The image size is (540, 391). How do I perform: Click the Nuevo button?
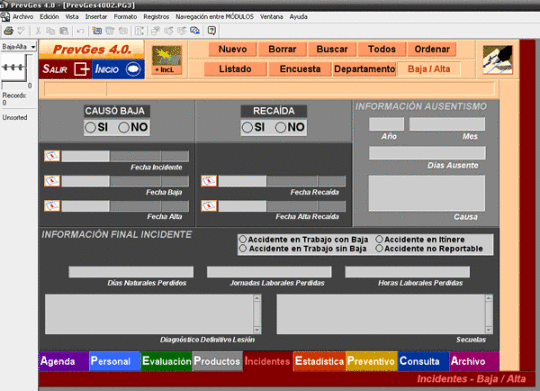click(233, 49)
